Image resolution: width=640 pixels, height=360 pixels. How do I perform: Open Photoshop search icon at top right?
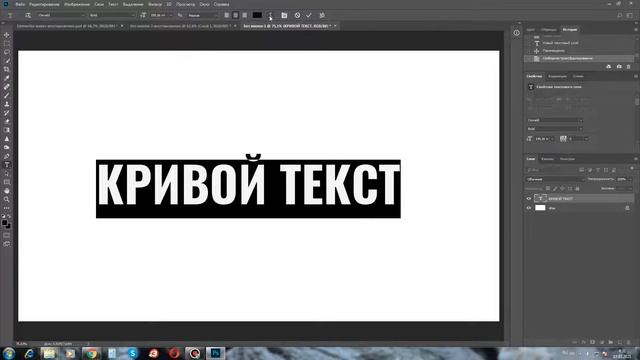pos(620,15)
